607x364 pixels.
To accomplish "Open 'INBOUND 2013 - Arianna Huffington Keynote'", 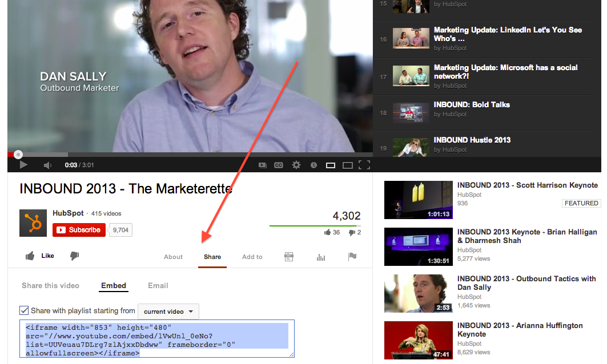I will click(521, 329).
